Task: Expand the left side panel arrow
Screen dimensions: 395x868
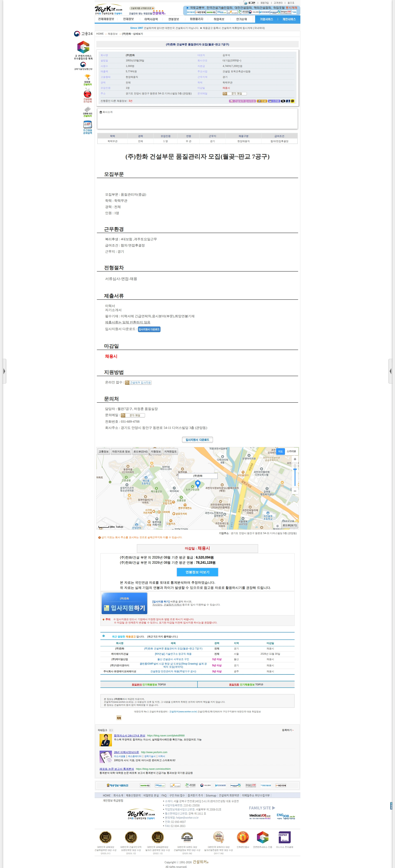Action: 4,371
